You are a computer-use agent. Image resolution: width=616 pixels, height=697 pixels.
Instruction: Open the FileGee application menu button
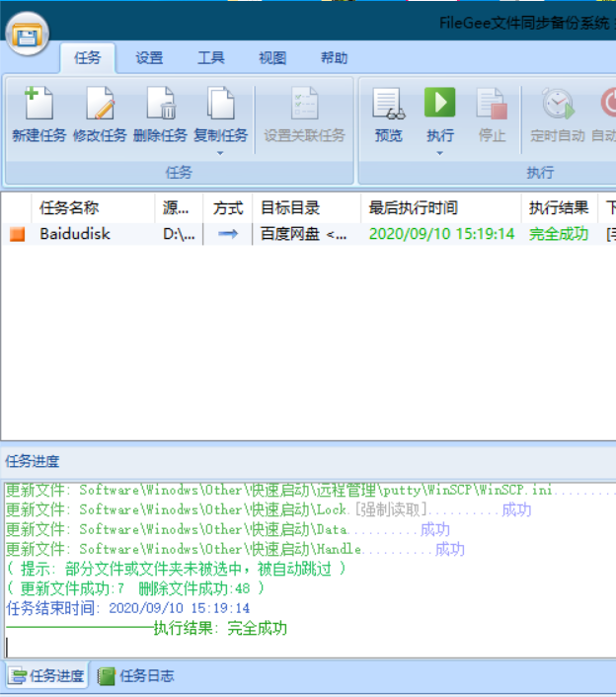(x=28, y=37)
